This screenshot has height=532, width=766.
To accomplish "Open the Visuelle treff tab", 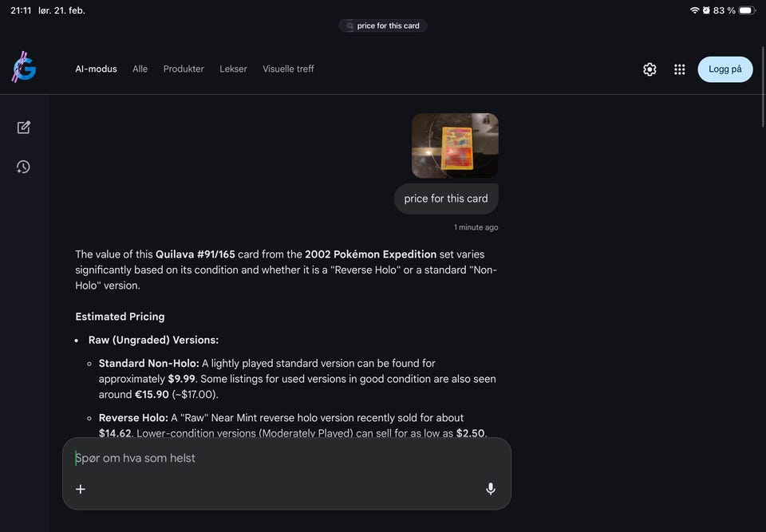I will coord(288,69).
